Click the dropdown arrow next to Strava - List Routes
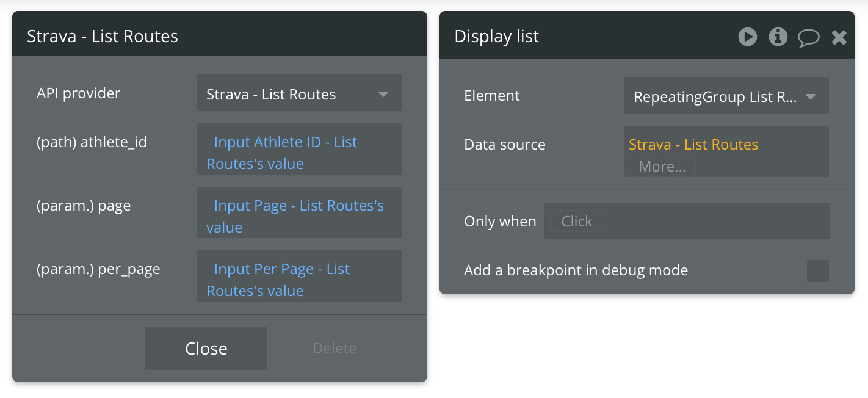The image size is (868, 398). (383, 94)
